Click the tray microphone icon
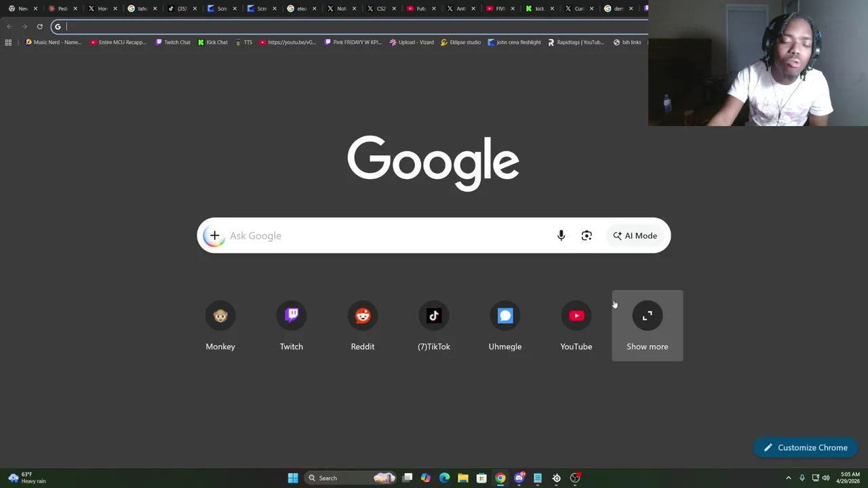 [x=802, y=478]
